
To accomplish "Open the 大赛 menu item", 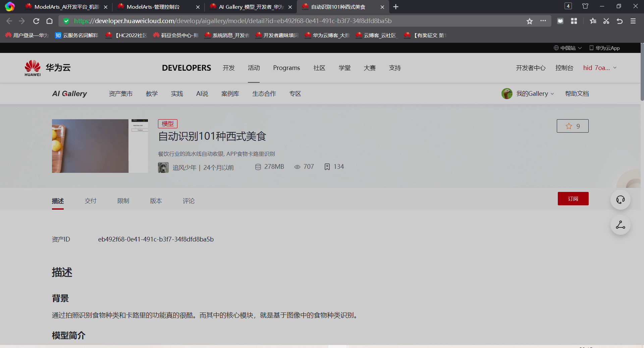I will (370, 68).
